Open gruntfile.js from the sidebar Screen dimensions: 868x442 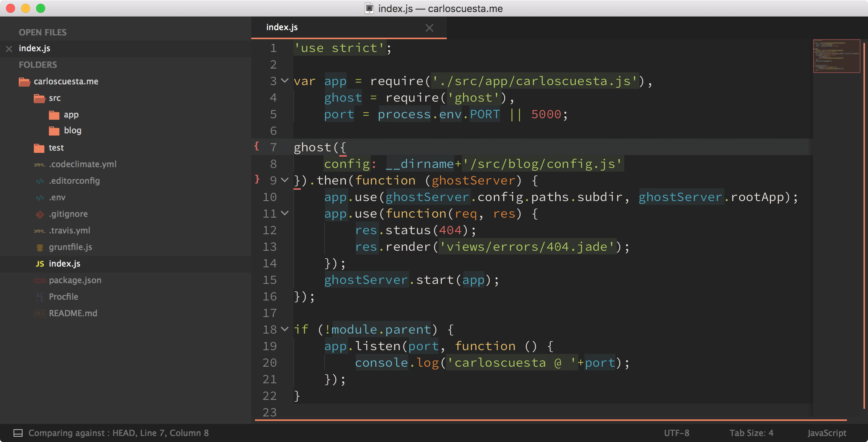(71, 247)
